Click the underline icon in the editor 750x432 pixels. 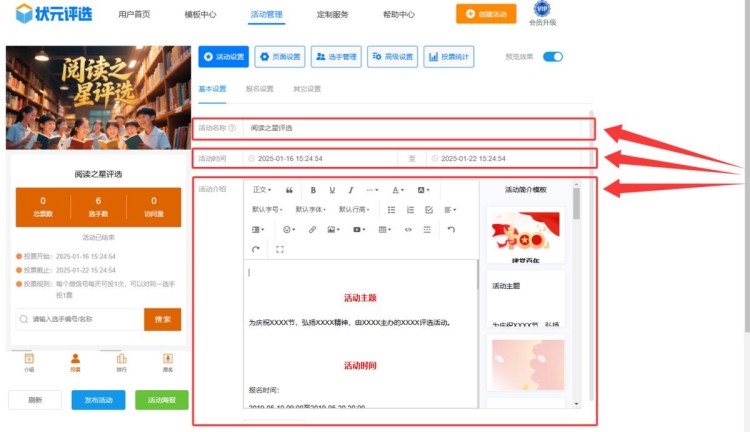pyautogui.click(x=332, y=190)
